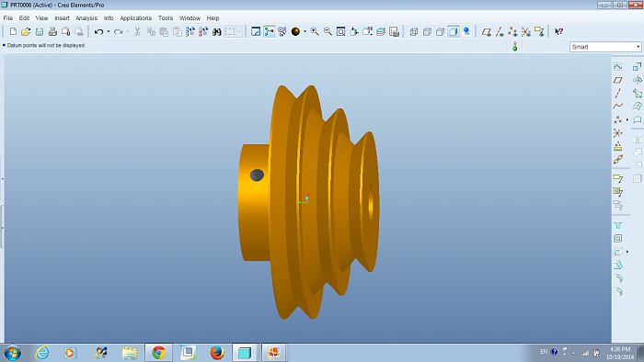
Task: Click the Save floppy disk icon
Action: (40, 31)
